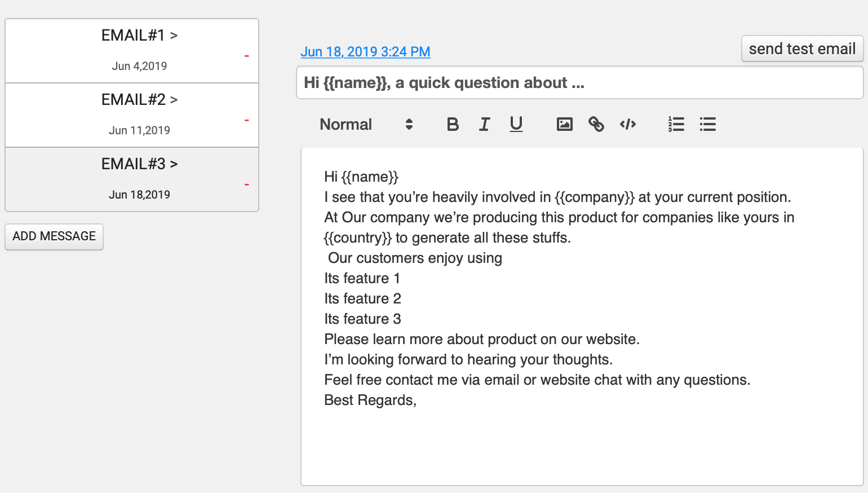Remove EMAIL#2 with its red minus

click(246, 120)
